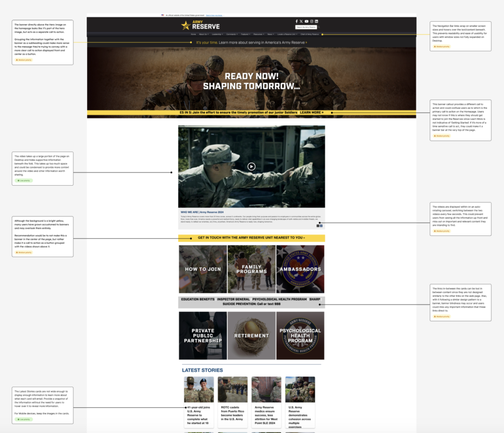Viewport: 504px width, 433px height.
Task: Expand the About Us menu
Action: (x=204, y=34)
